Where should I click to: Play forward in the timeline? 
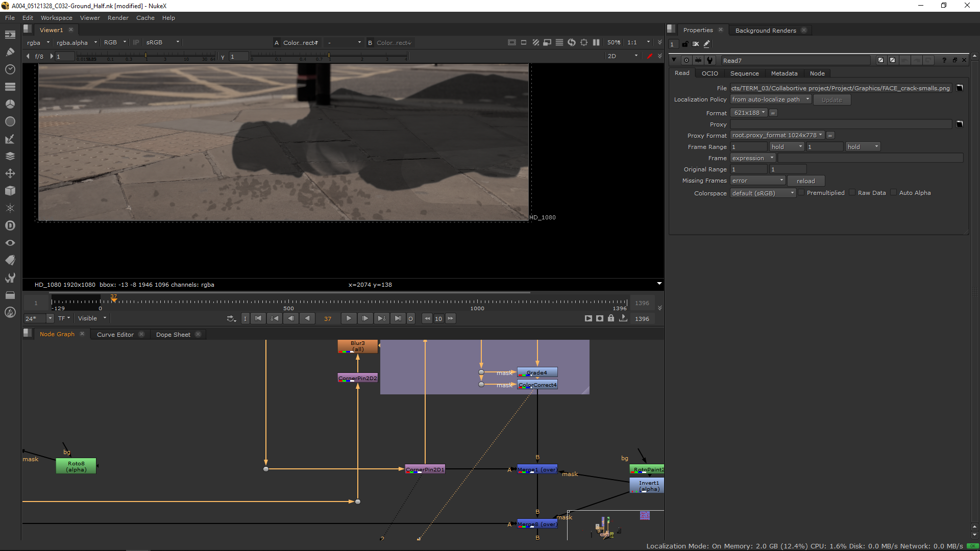349,318
